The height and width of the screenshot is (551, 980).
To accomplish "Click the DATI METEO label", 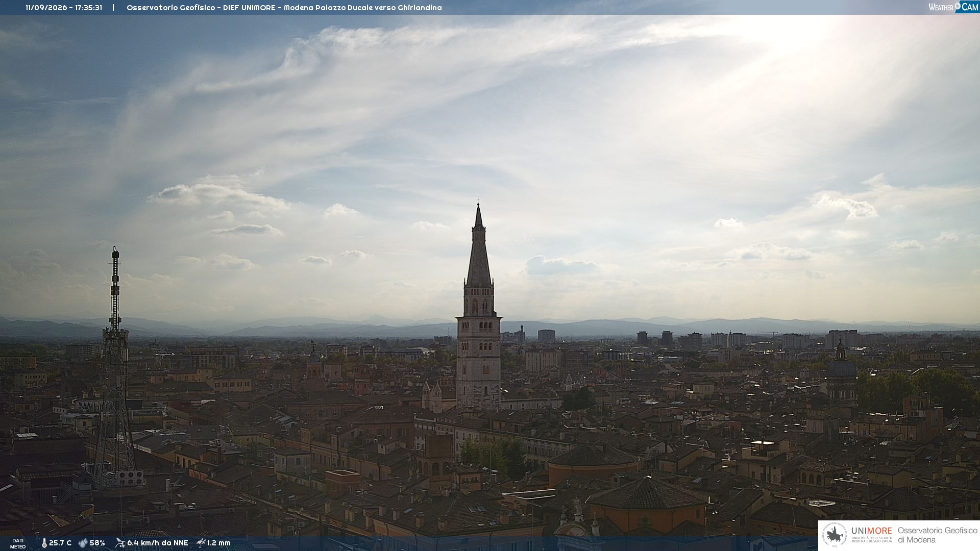I will coord(18,543).
